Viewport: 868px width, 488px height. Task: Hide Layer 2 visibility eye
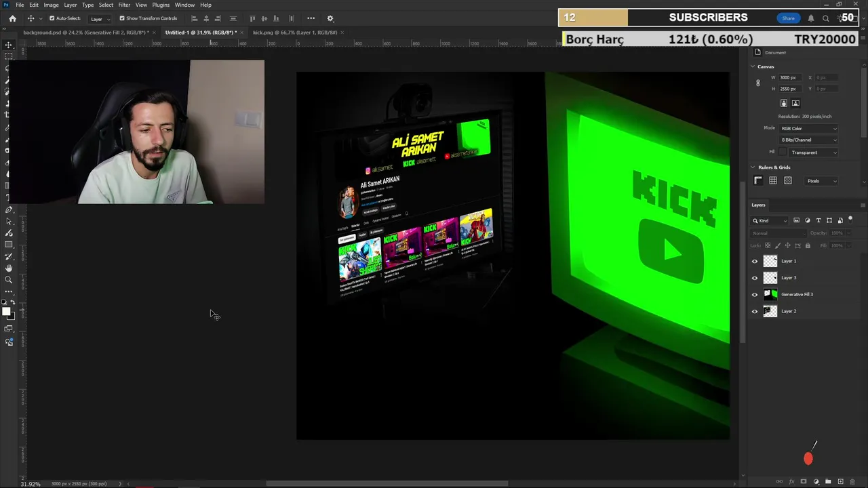(755, 311)
